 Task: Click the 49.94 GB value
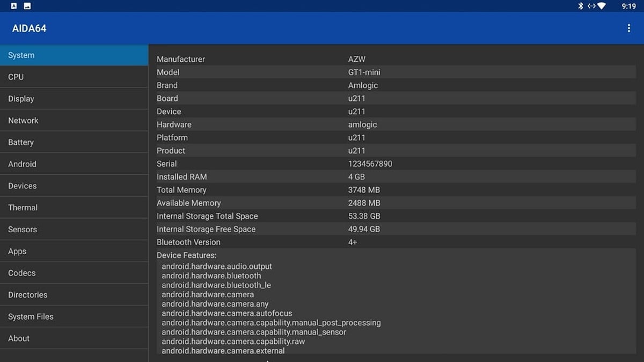(x=364, y=229)
